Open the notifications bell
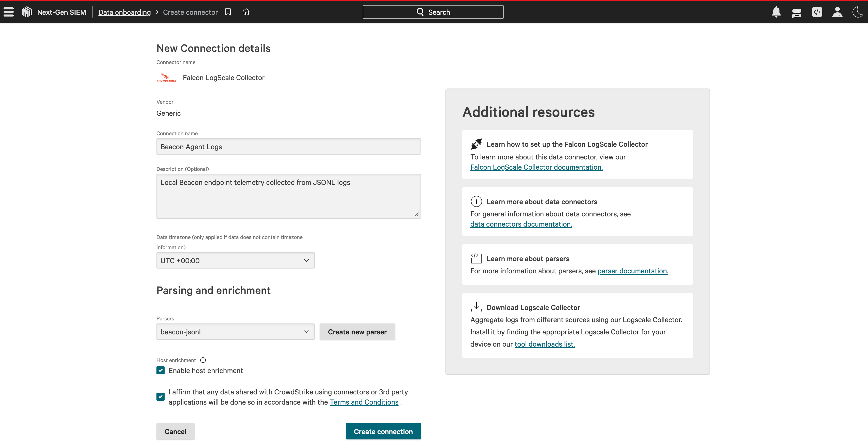This screenshot has width=868, height=444. point(776,12)
